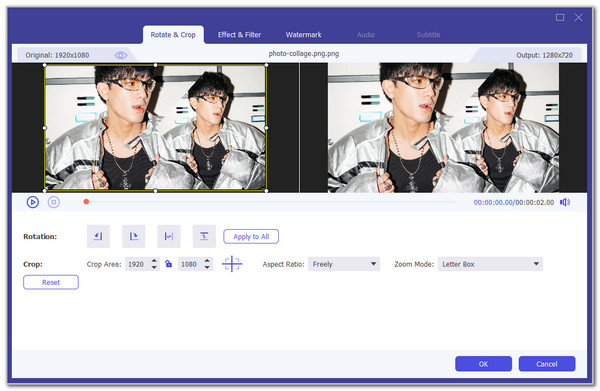Screen dimensions: 600x391
Task: Click the Reset button
Action: point(51,282)
